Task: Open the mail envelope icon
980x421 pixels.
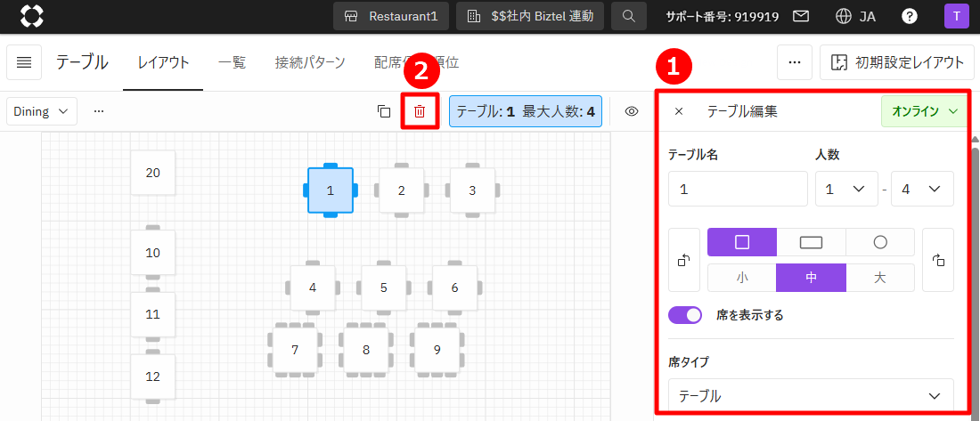Action: coord(801,16)
